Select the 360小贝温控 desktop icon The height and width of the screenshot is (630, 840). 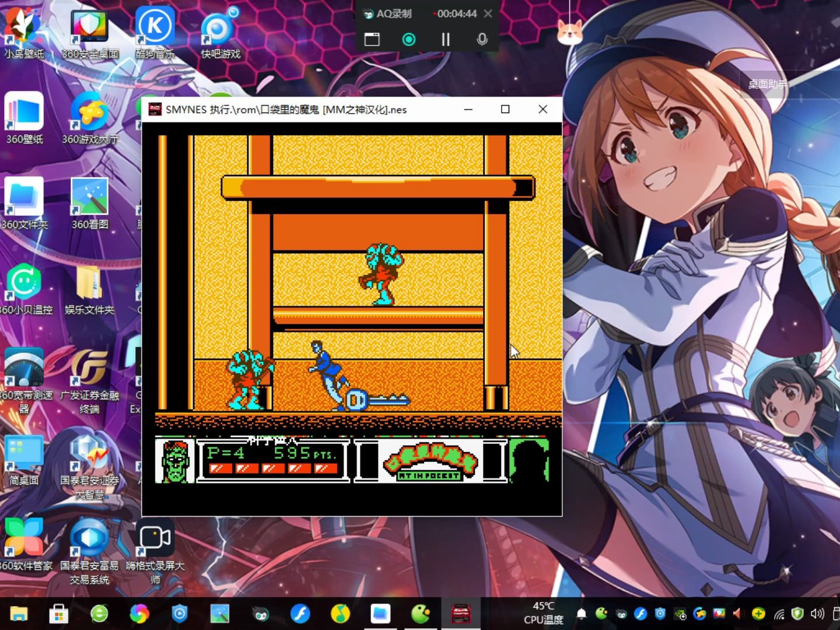(x=26, y=289)
